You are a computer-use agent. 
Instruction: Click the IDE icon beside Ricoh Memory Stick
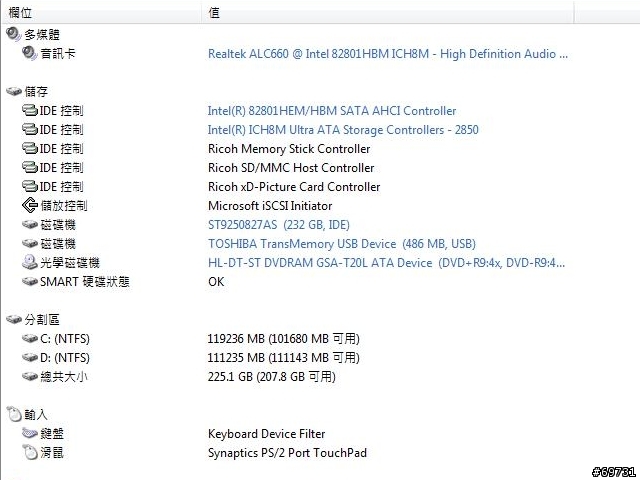pos(30,148)
